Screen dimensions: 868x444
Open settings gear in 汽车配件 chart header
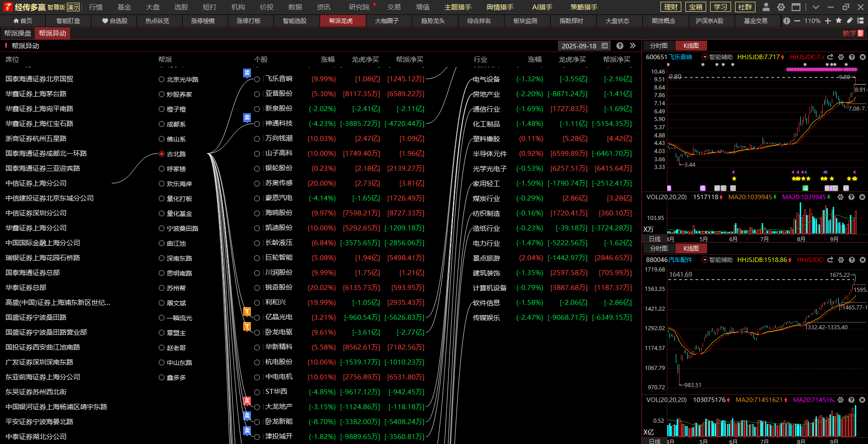pyautogui.click(x=841, y=260)
